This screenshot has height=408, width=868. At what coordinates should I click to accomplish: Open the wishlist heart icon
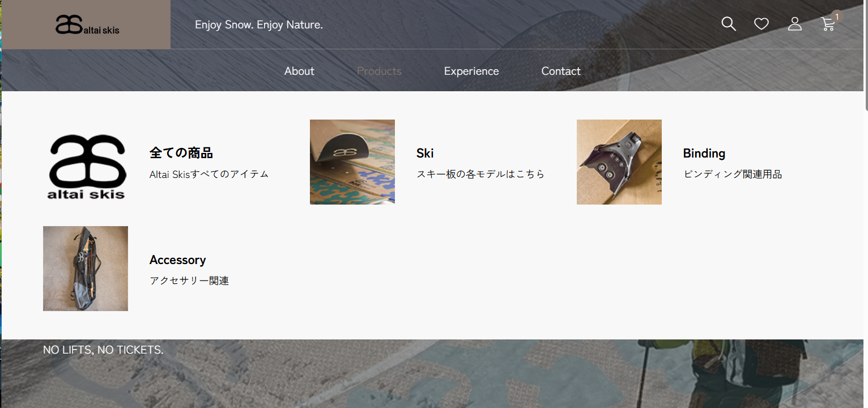761,24
